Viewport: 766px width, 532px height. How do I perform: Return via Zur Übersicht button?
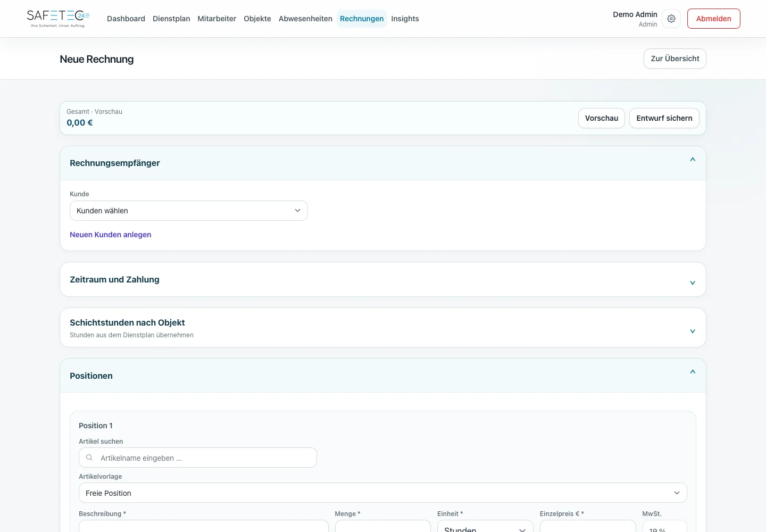point(675,59)
